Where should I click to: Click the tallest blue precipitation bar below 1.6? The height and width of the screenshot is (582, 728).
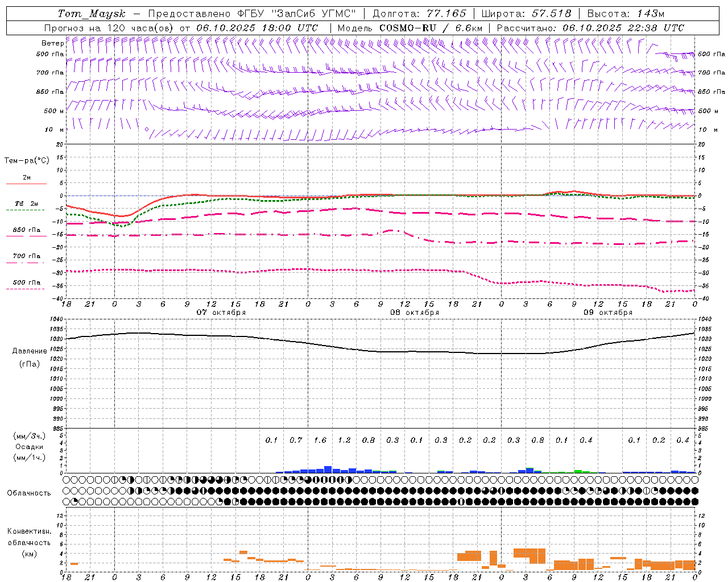click(328, 469)
